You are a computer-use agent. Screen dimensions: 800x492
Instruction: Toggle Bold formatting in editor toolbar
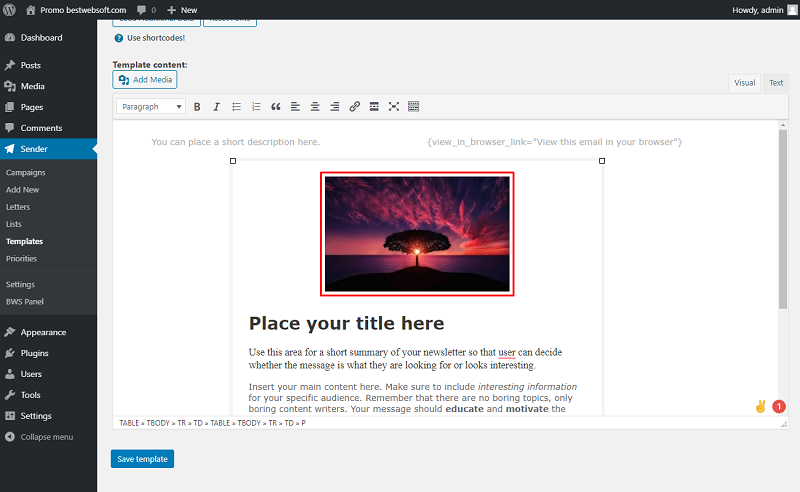[197, 107]
